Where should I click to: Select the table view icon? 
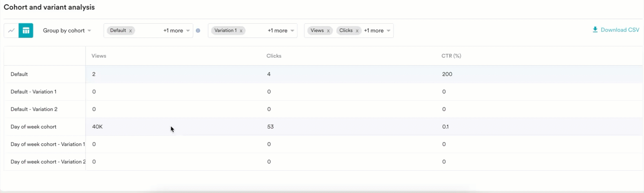[x=26, y=31]
